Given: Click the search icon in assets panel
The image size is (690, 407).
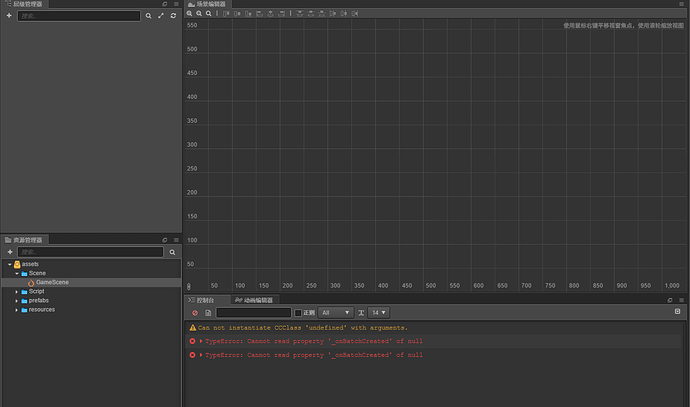Looking at the screenshot, I should (x=172, y=252).
